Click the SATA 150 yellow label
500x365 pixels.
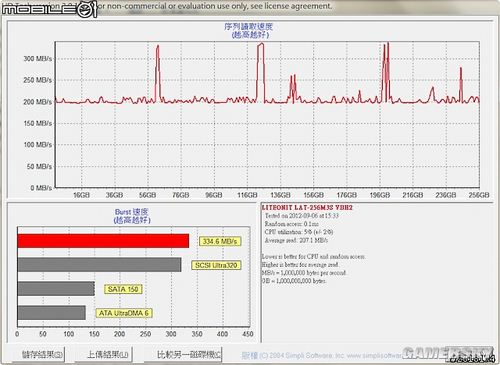(123, 289)
